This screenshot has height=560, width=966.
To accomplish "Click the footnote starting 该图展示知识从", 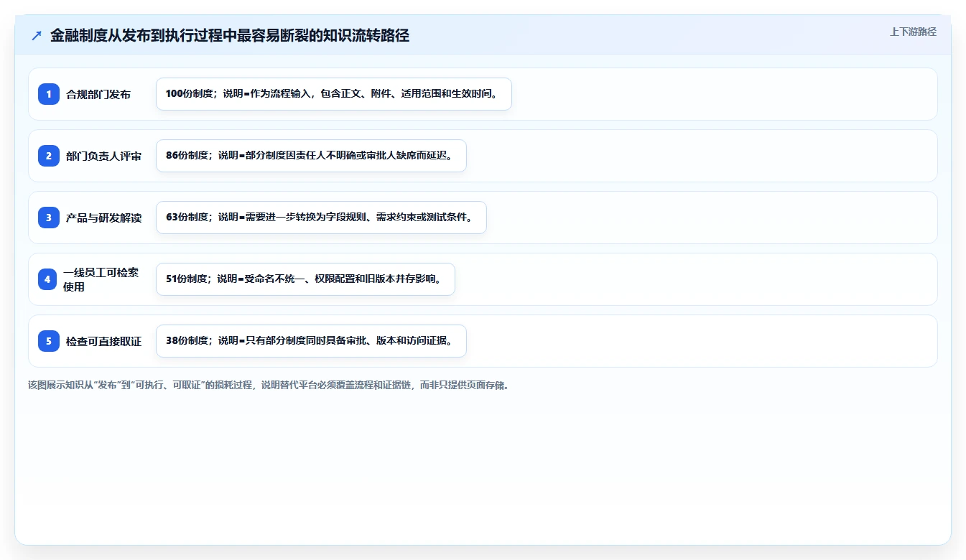I will pyautogui.click(x=269, y=386).
